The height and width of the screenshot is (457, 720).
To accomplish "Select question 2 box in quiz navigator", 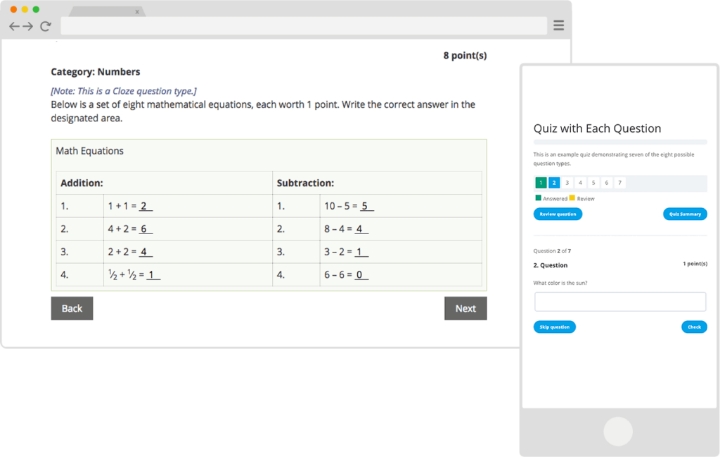I will [x=554, y=183].
